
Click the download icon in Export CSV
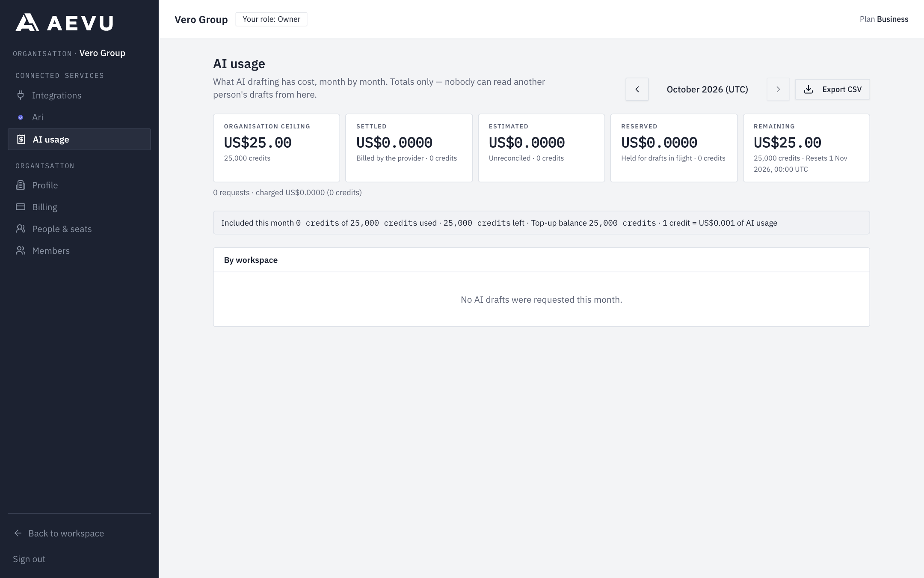tap(808, 89)
